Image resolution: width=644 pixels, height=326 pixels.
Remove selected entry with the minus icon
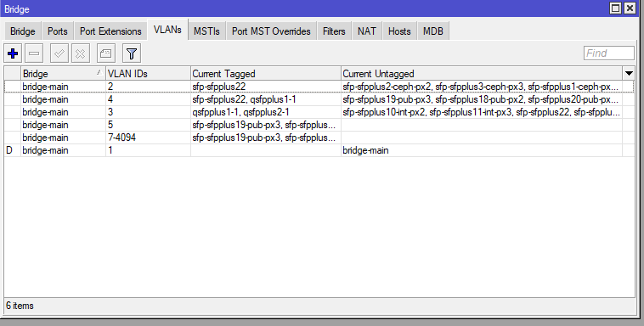coord(34,53)
